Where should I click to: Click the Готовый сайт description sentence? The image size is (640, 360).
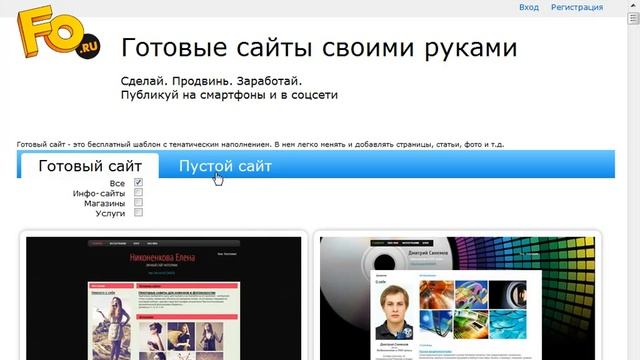point(260,144)
